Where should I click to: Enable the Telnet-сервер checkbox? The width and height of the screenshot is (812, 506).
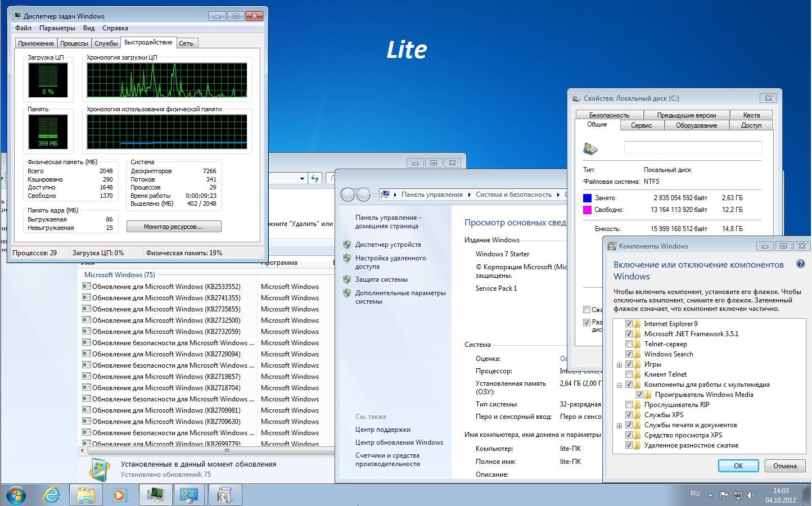point(629,344)
